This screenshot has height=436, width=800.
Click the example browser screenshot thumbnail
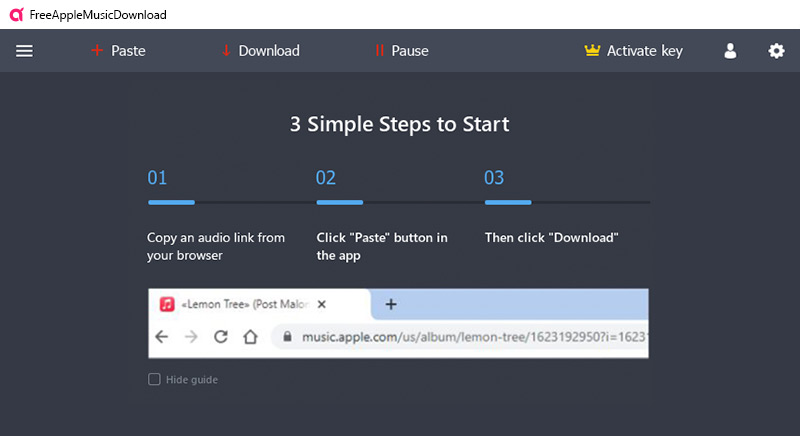pyautogui.click(x=398, y=323)
